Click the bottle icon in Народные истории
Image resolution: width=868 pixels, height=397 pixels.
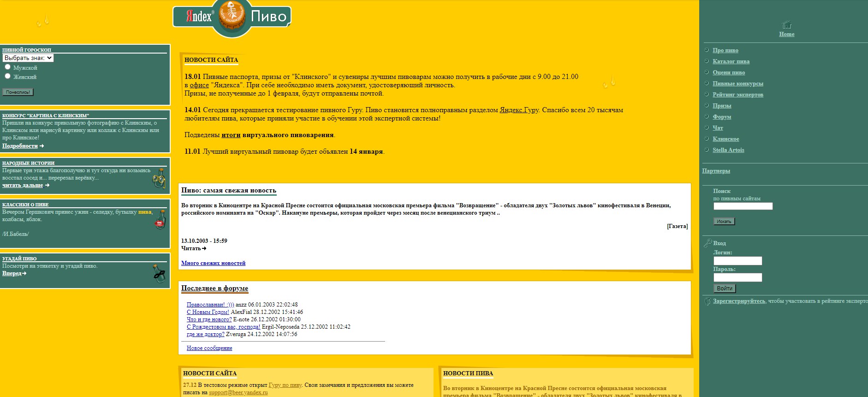(x=160, y=178)
